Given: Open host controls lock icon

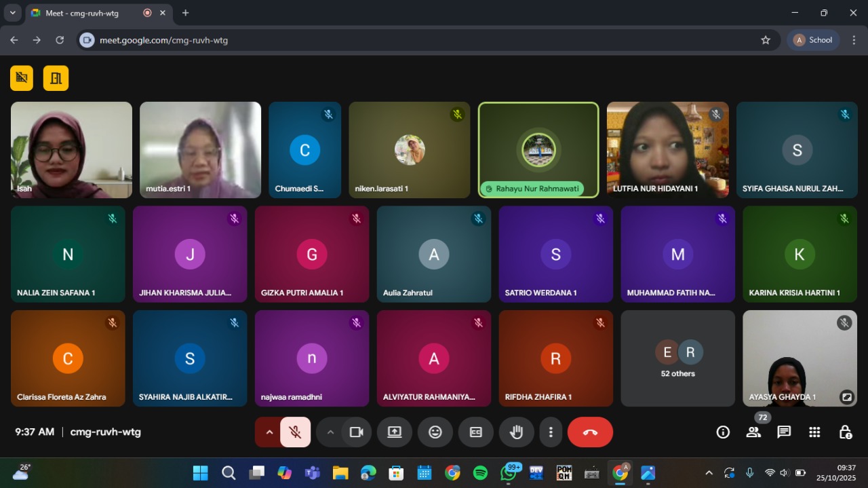Looking at the screenshot, I should (x=845, y=432).
